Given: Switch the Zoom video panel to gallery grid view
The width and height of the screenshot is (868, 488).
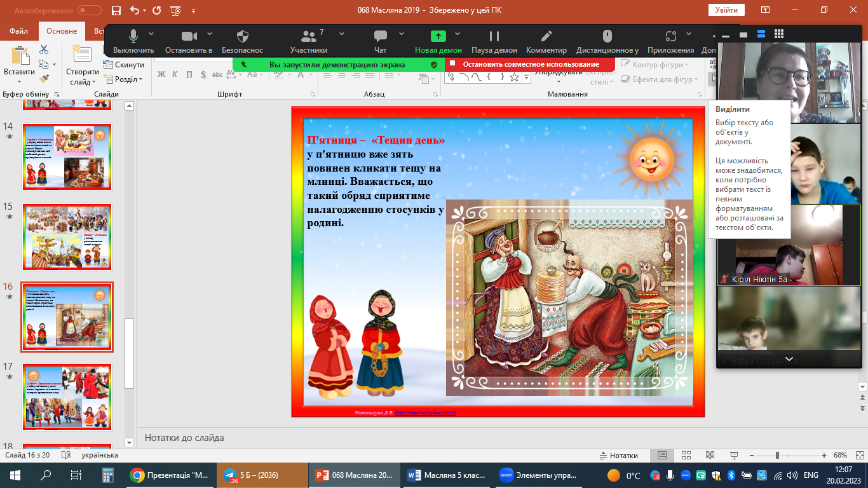Looking at the screenshot, I should 779,34.
